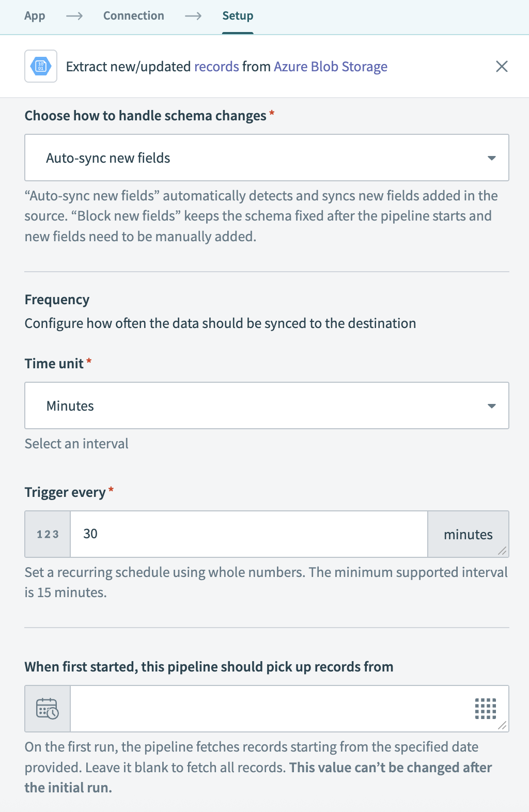Close the extractor setup panel
Image resolution: width=529 pixels, height=812 pixels.
pos(502,66)
